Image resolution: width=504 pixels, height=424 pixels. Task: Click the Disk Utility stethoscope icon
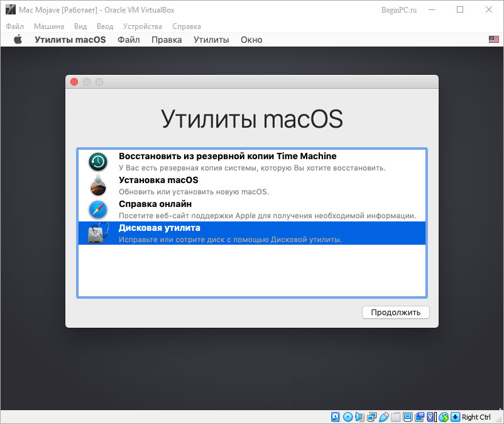[98, 233]
